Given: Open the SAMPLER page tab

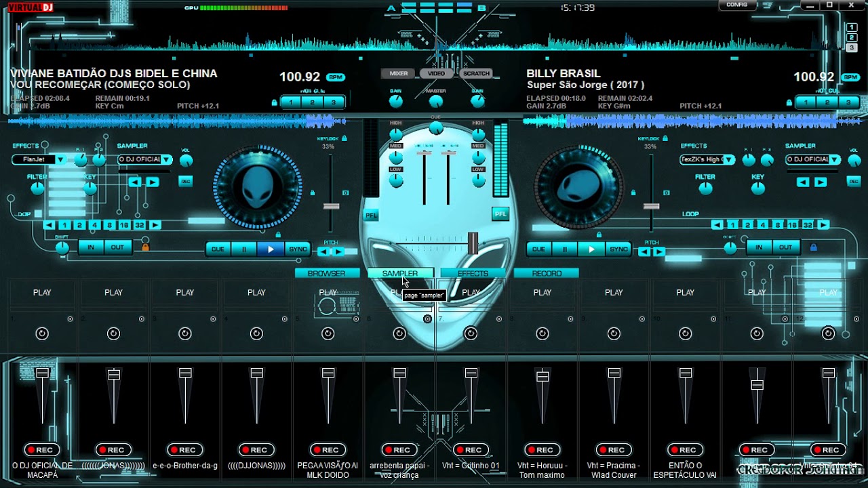Looking at the screenshot, I should point(400,273).
